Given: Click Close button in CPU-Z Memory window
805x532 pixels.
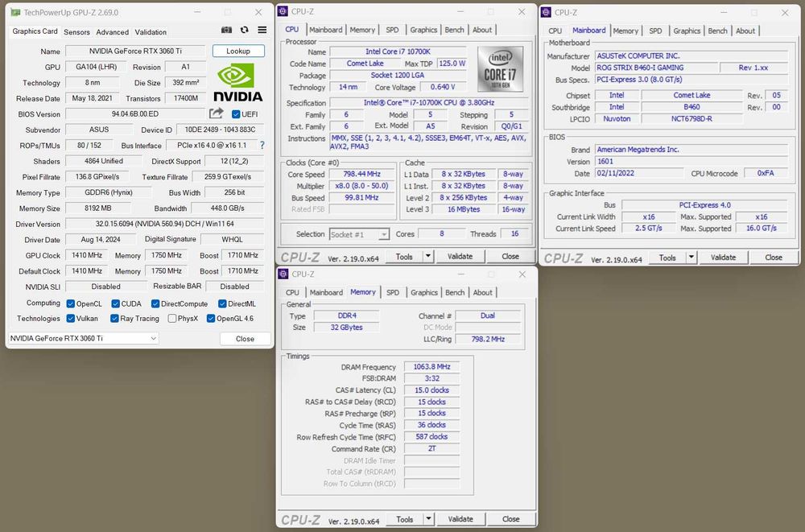Looking at the screenshot, I should coord(511,519).
